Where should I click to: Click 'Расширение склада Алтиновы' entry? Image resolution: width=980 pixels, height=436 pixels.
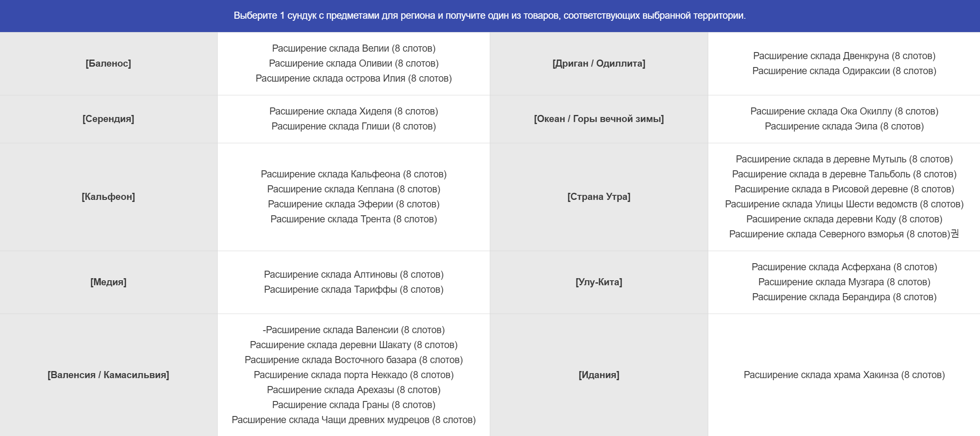pos(354,274)
